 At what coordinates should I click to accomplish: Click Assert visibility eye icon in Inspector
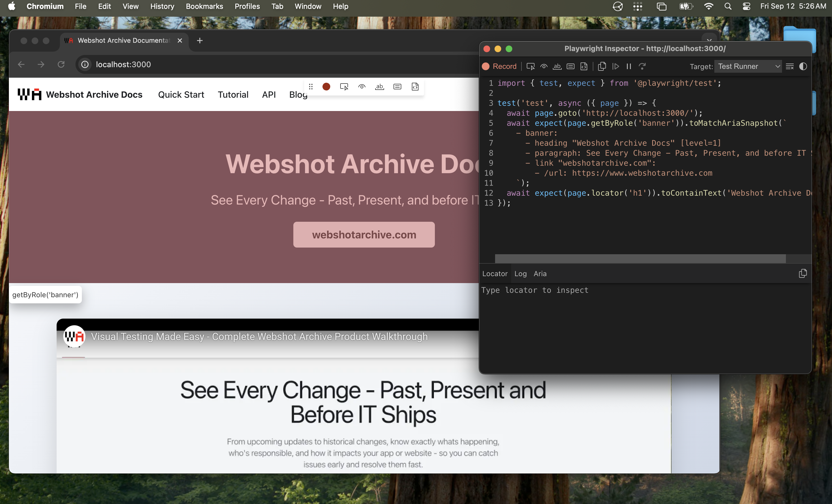pos(544,67)
